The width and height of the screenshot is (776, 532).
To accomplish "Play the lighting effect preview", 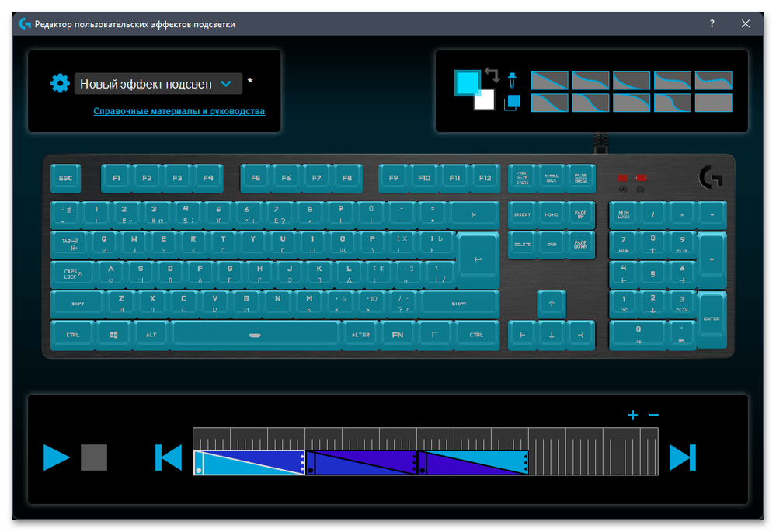I will [x=56, y=457].
